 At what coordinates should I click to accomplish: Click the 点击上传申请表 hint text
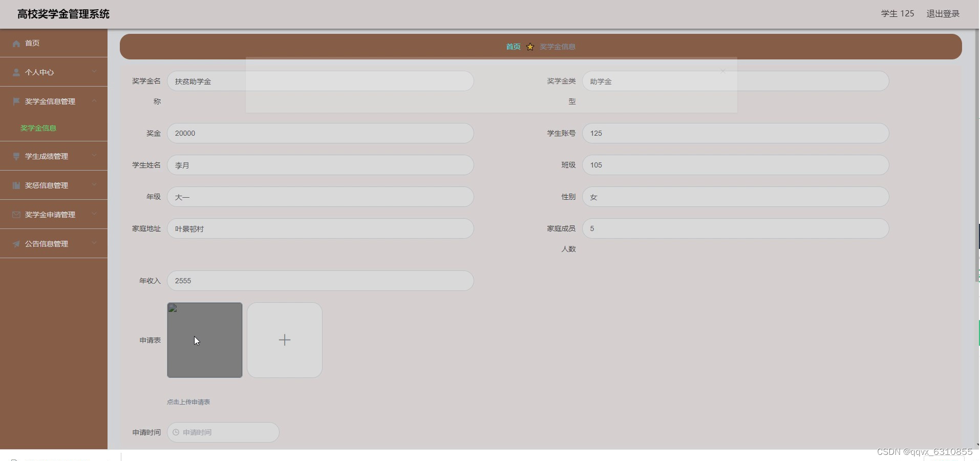tap(188, 402)
